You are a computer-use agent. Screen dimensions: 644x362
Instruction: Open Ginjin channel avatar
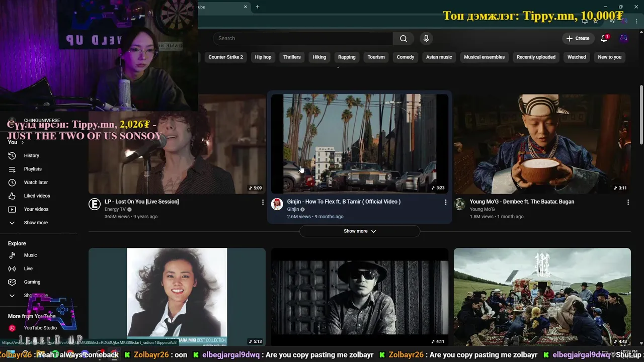coord(277,204)
